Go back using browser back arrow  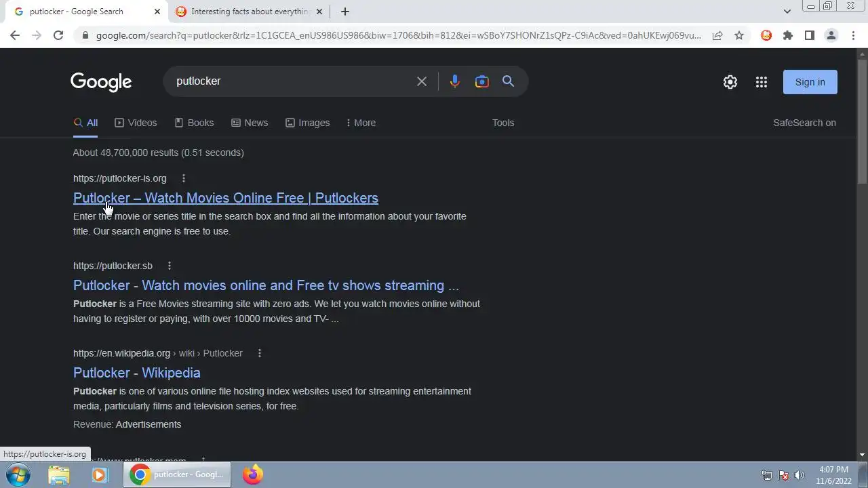15,35
